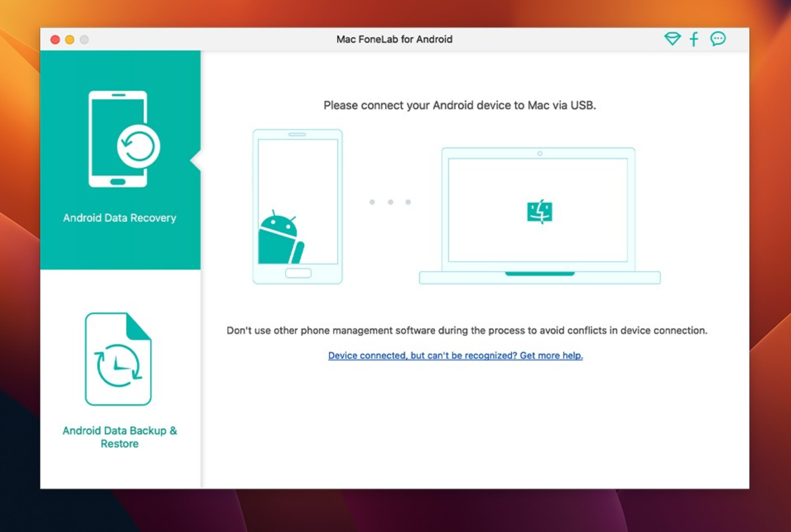The width and height of the screenshot is (791, 532).
Task: Click the Android phone illustration
Action: [x=297, y=207]
